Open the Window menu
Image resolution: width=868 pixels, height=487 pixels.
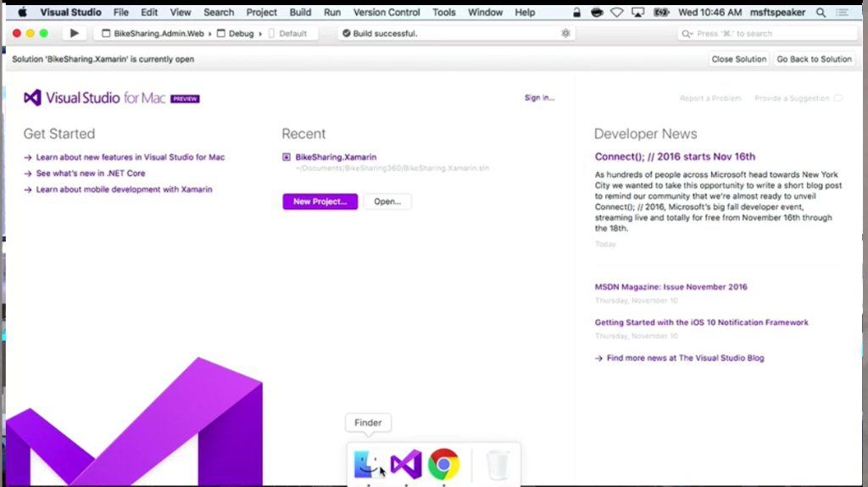(x=485, y=12)
